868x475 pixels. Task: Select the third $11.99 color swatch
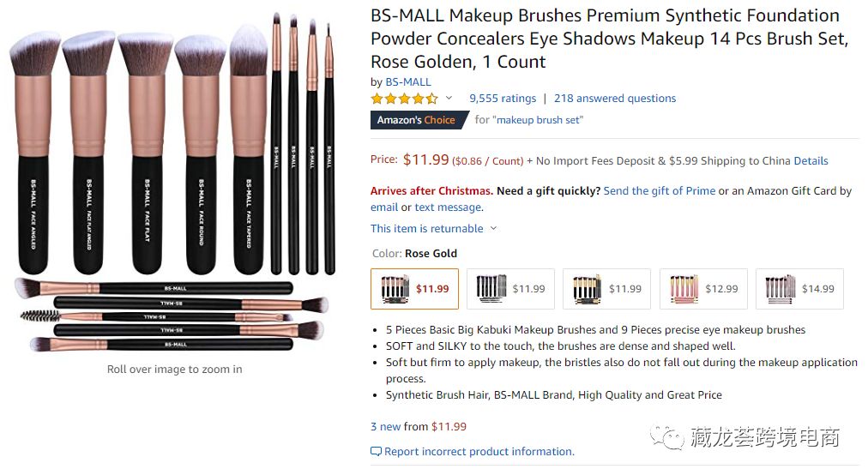(606, 289)
